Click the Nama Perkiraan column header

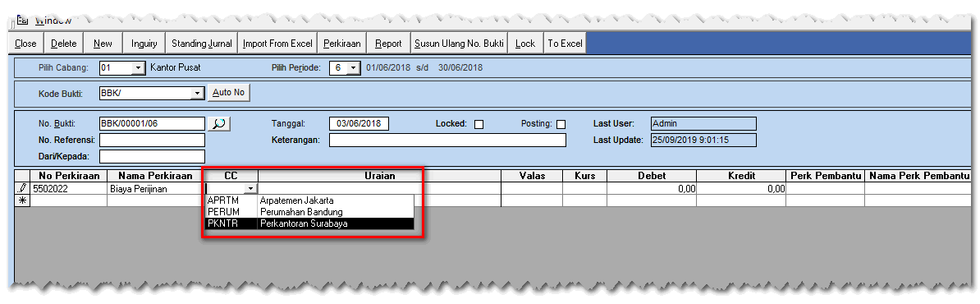pos(156,176)
